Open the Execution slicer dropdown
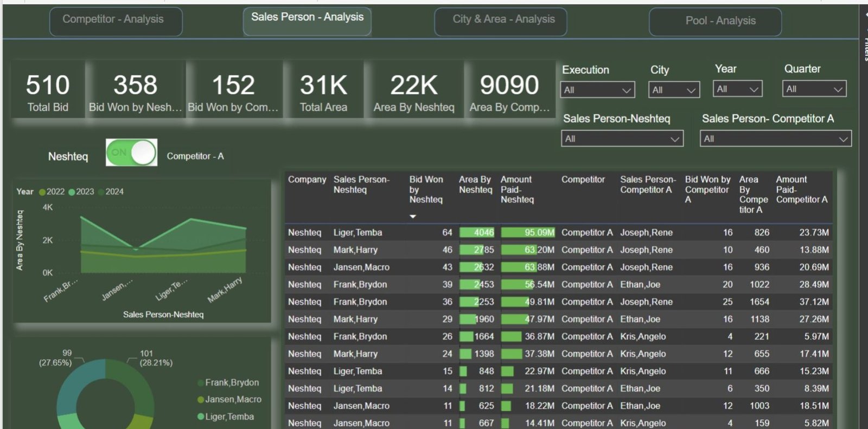 597,90
